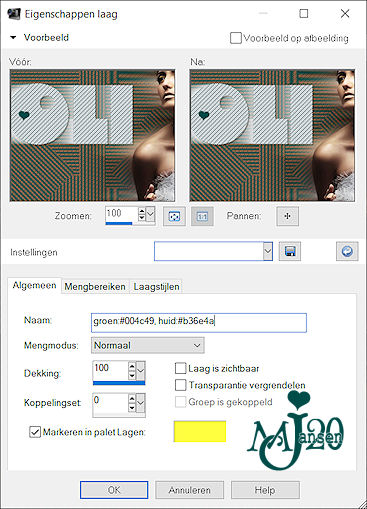
Task: Click the fit-to-window zoom icon
Action: 174,216
